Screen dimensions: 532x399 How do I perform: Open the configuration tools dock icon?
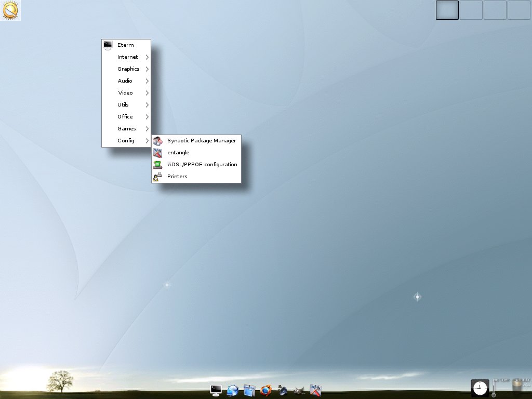pos(315,391)
